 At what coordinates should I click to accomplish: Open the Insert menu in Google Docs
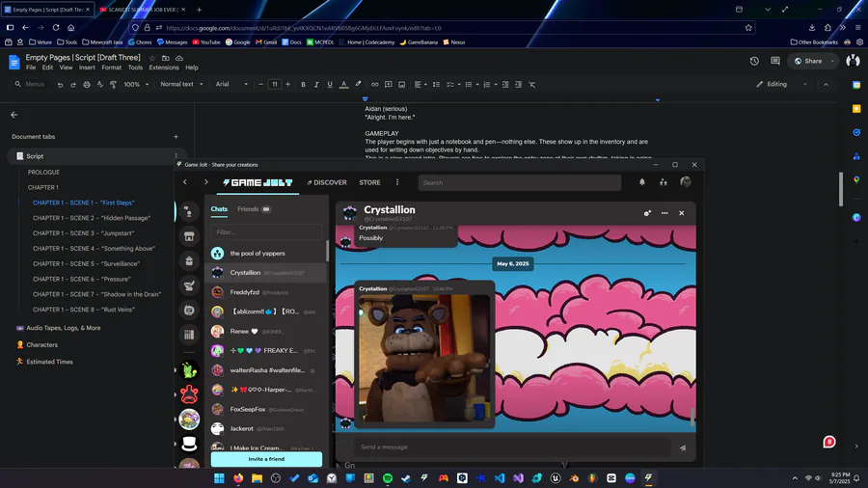click(x=87, y=68)
